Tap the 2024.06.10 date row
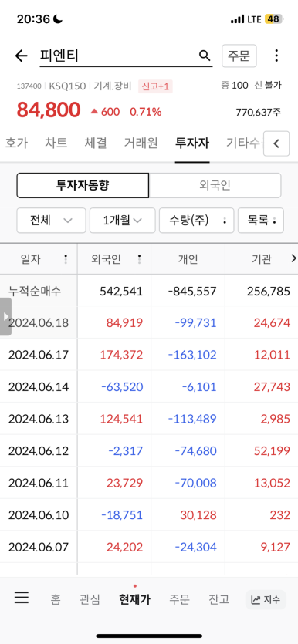The width and height of the screenshot is (298, 644). (39, 515)
